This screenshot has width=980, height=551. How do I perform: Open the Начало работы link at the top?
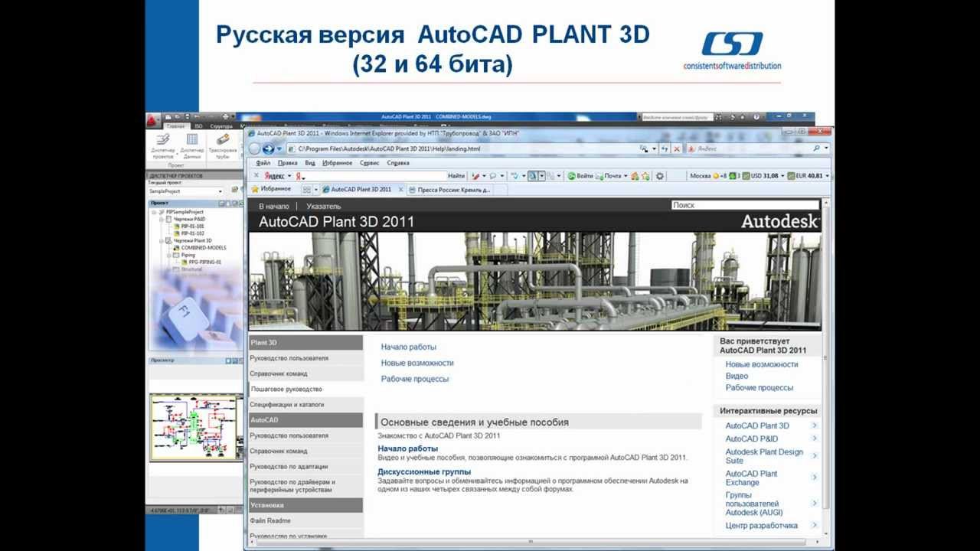pos(409,347)
